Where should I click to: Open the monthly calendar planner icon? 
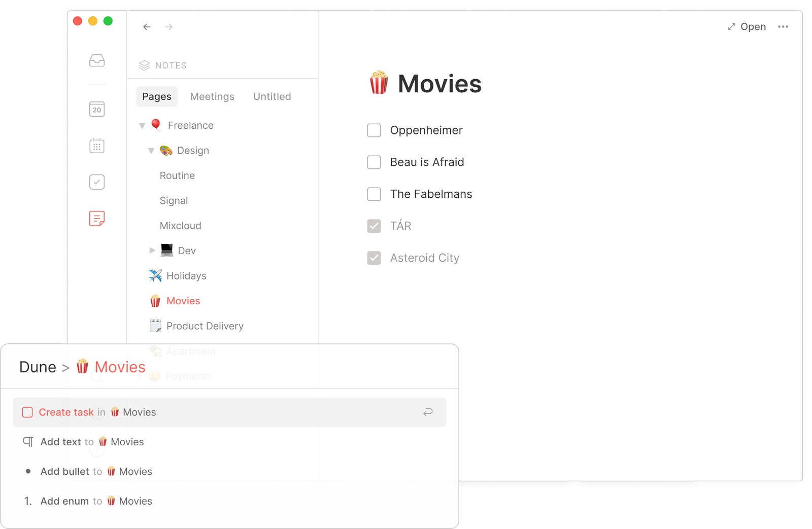click(x=96, y=145)
